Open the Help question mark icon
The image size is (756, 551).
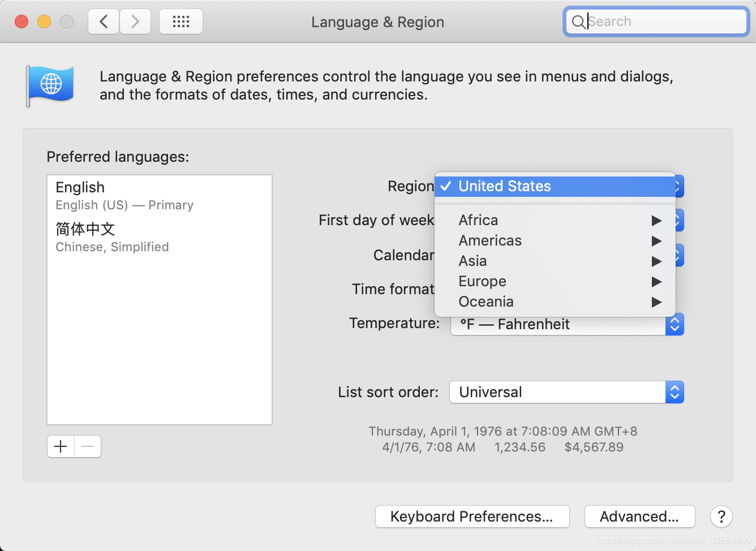721,516
